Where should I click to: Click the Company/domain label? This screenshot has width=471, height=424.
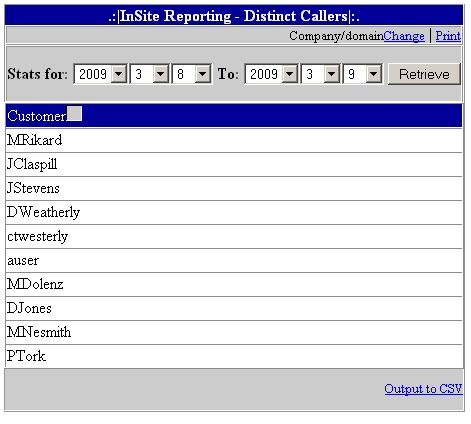coord(336,36)
